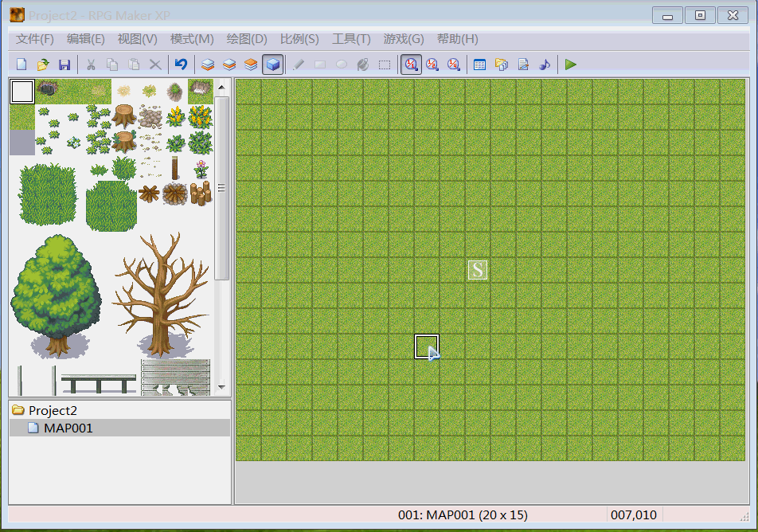
Task: Open the Database icon
Action: tap(479, 65)
